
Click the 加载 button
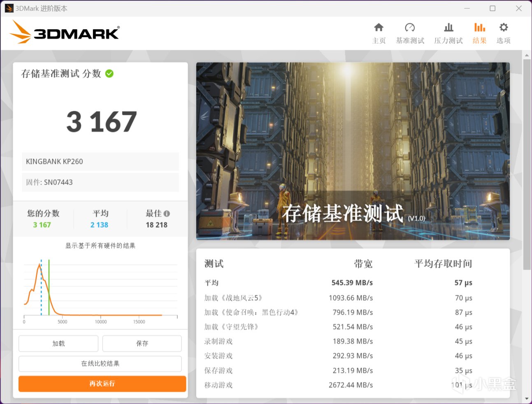58,343
